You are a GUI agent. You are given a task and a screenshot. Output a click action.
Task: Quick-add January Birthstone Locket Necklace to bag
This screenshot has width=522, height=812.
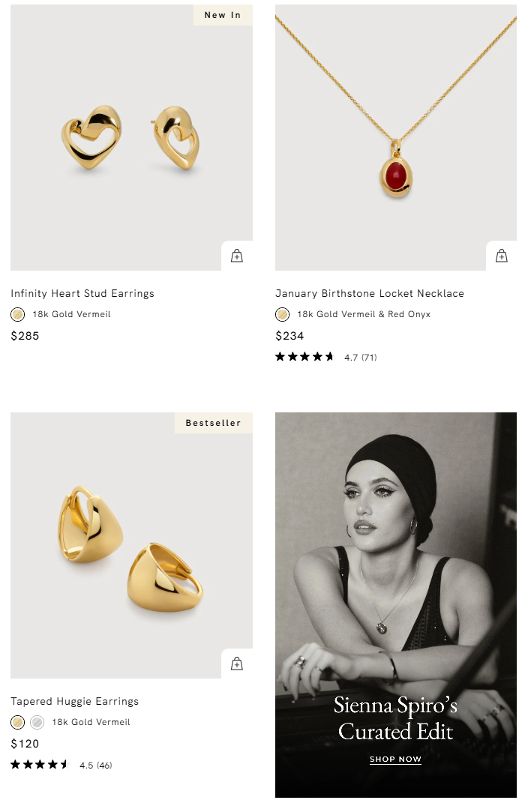pyautogui.click(x=502, y=256)
